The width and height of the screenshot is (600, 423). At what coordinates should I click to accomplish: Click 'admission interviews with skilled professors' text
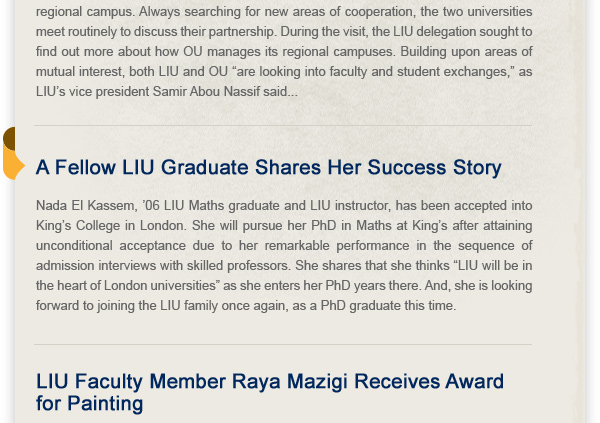163,266
